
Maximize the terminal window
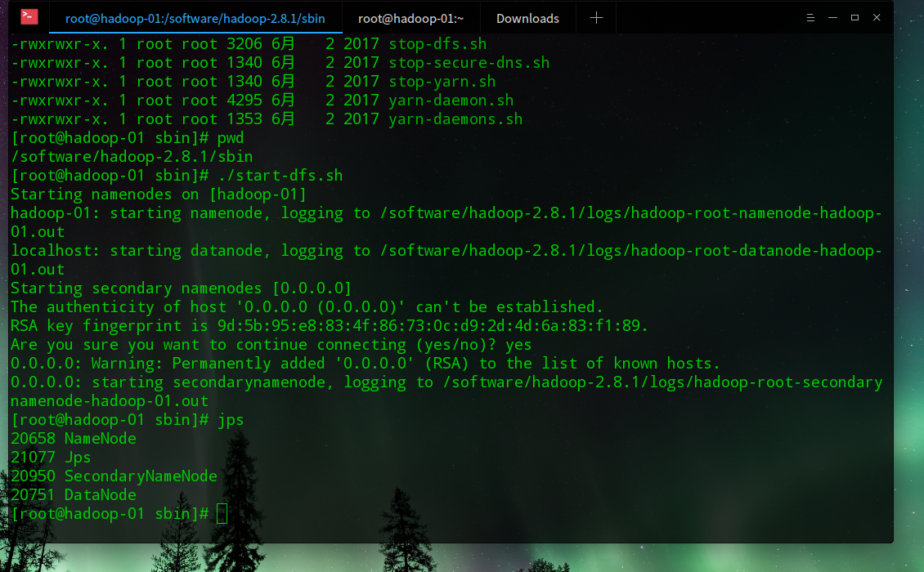coord(854,18)
